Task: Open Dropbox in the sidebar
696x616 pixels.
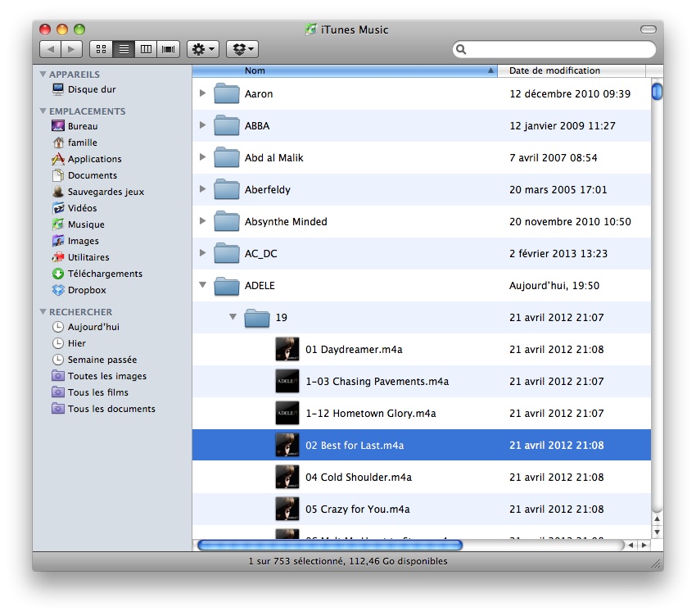Action: (x=86, y=290)
